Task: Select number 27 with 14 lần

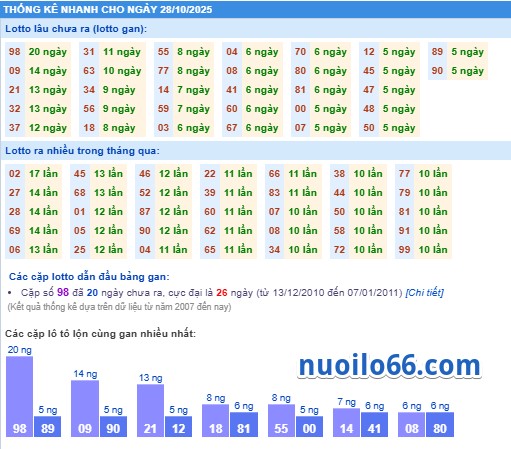Action: (15, 193)
